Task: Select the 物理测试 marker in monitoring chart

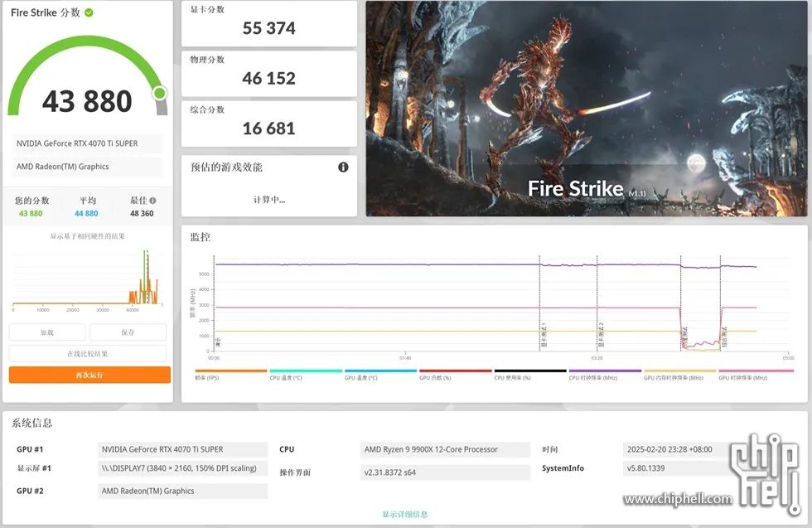Action: point(684,337)
